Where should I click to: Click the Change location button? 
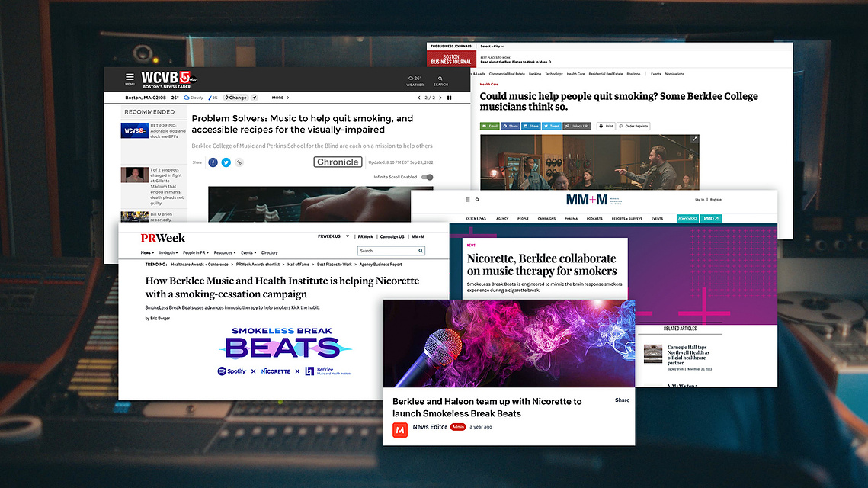(x=235, y=98)
